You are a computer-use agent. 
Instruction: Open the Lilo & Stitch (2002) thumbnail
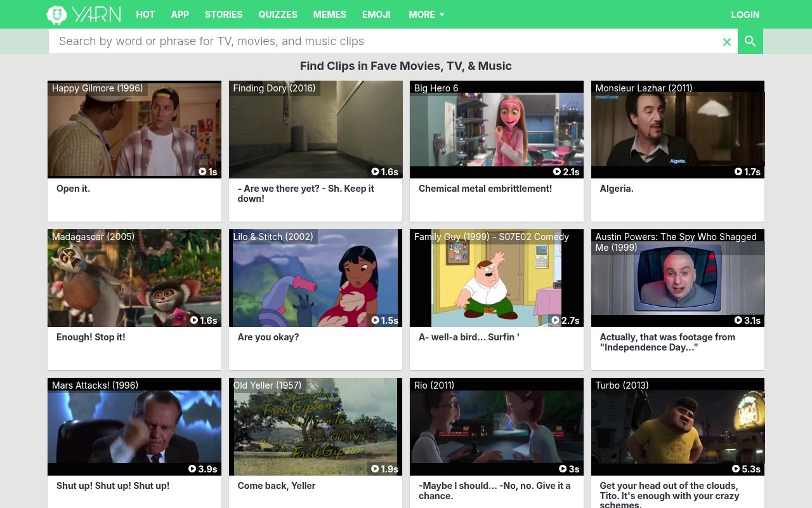click(315, 278)
